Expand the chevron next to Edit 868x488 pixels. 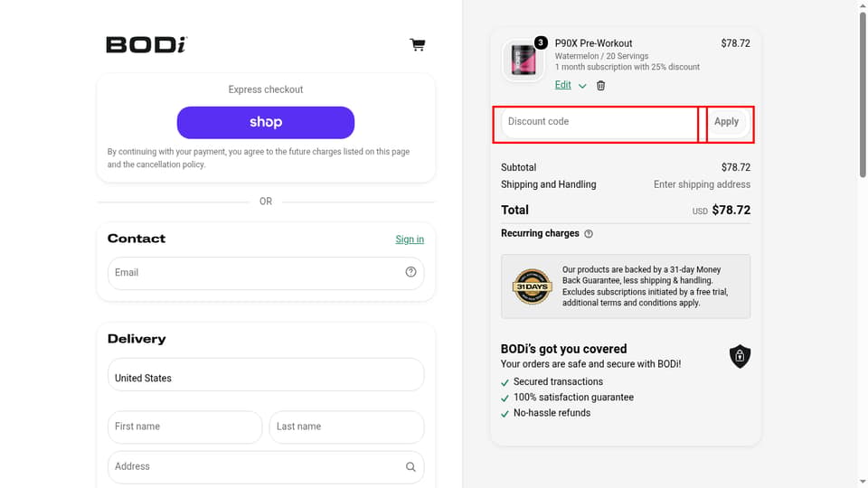tap(582, 86)
